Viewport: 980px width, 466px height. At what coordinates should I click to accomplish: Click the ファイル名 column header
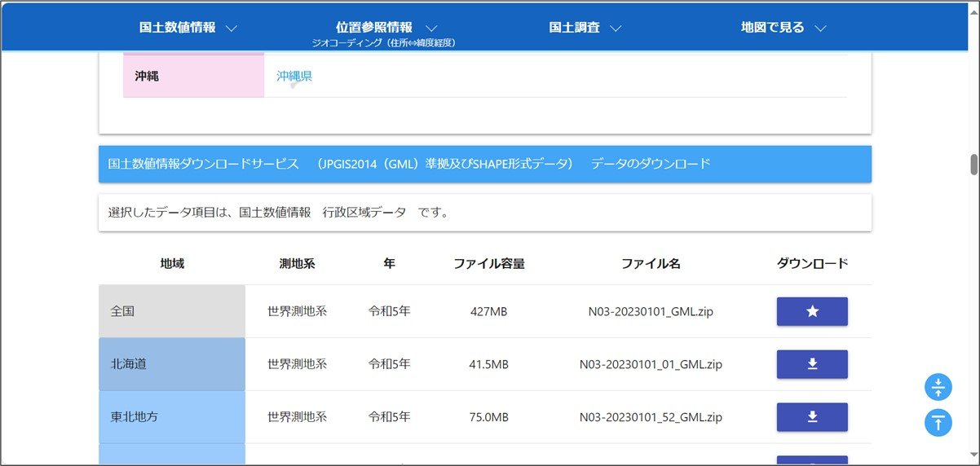[x=651, y=263]
